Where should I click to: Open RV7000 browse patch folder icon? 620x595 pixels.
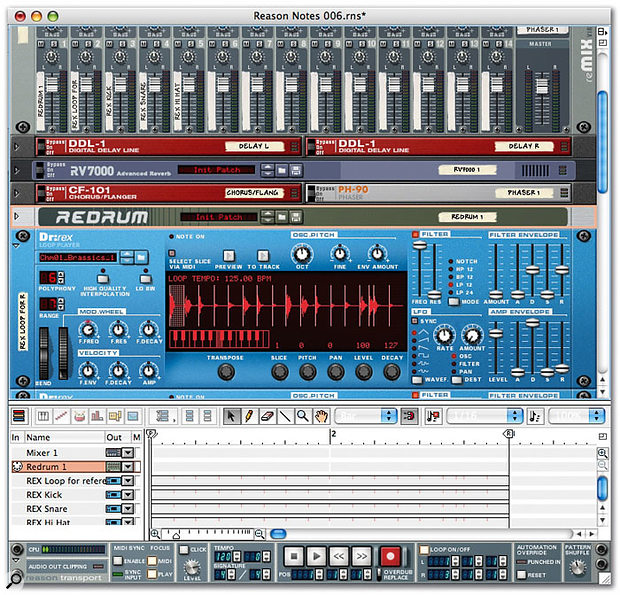tap(282, 170)
